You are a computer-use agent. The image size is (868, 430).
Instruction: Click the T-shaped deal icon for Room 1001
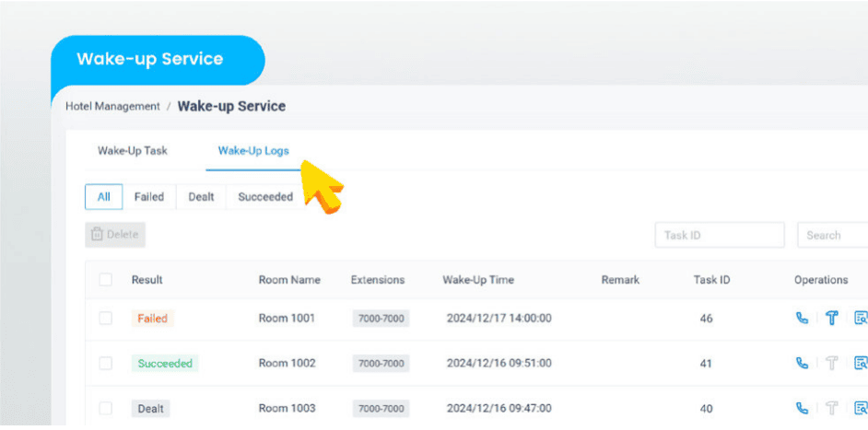tap(832, 319)
